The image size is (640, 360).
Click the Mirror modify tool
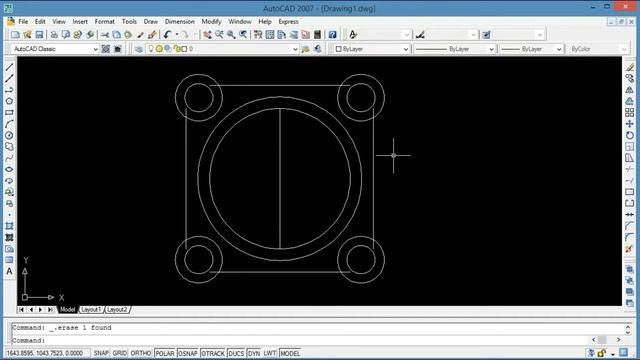click(x=630, y=90)
